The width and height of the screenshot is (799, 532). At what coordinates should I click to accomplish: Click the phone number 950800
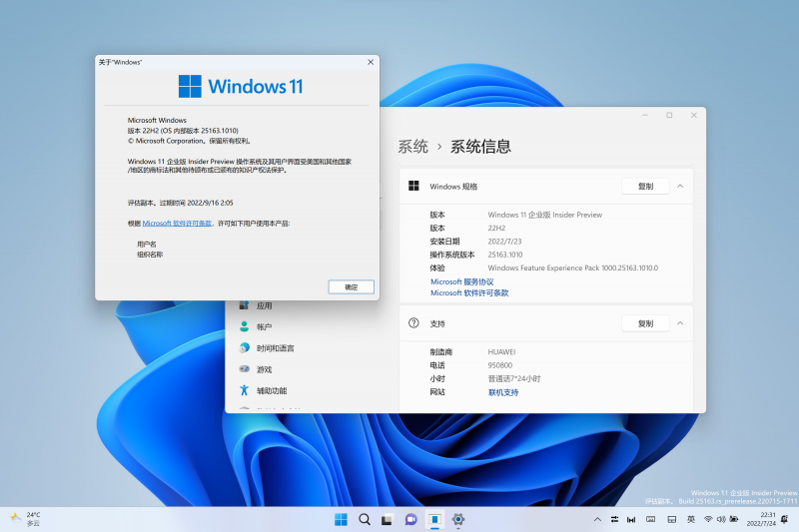click(x=500, y=365)
